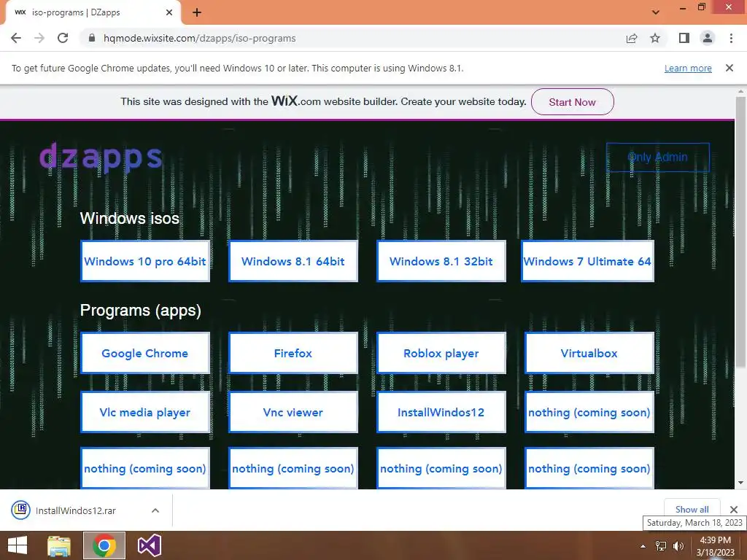This screenshot has height=560, width=747.
Task: Open the Chrome profile avatar
Action: pyautogui.click(x=708, y=38)
